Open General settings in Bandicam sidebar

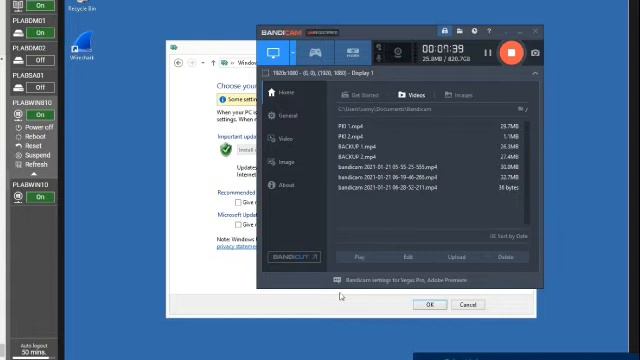pyautogui.click(x=283, y=116)
